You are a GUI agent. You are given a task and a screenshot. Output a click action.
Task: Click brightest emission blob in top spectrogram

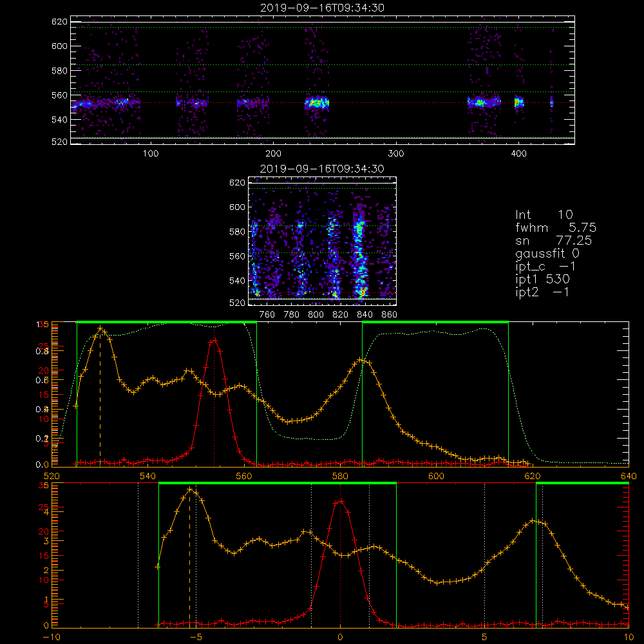(x=317, y=102)
